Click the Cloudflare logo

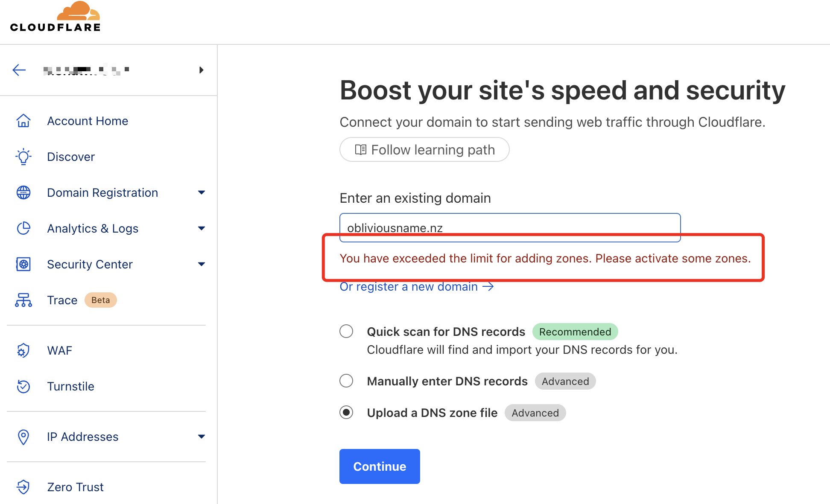56,17
